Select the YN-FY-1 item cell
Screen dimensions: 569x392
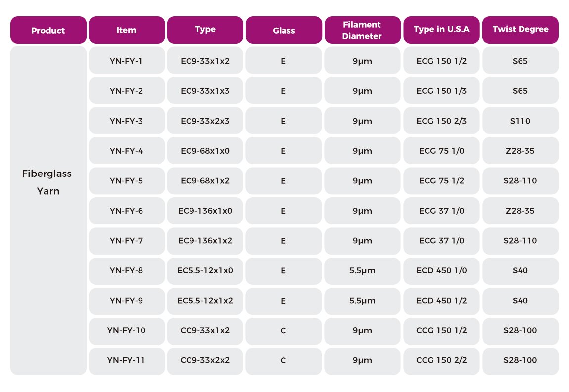pos(127,61)
